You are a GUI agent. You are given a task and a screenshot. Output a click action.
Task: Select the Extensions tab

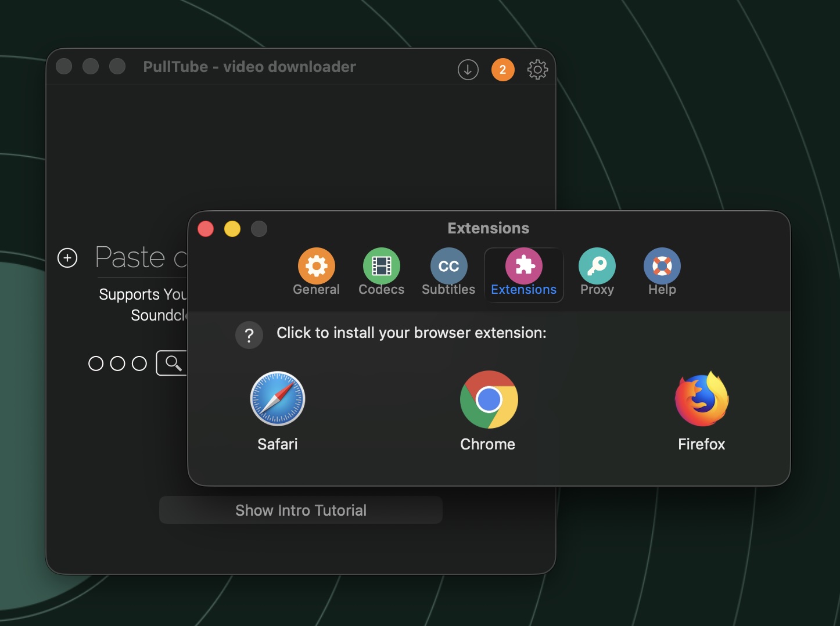[524, 274]
